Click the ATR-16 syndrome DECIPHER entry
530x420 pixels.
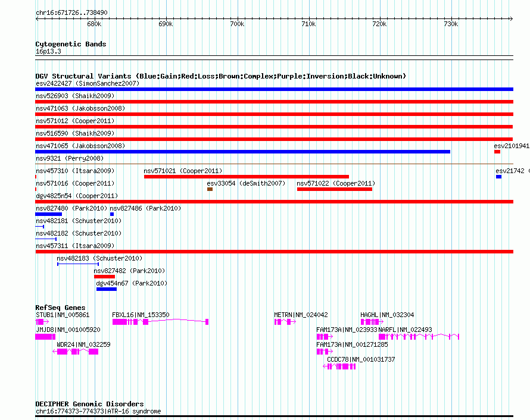[98, 411]
